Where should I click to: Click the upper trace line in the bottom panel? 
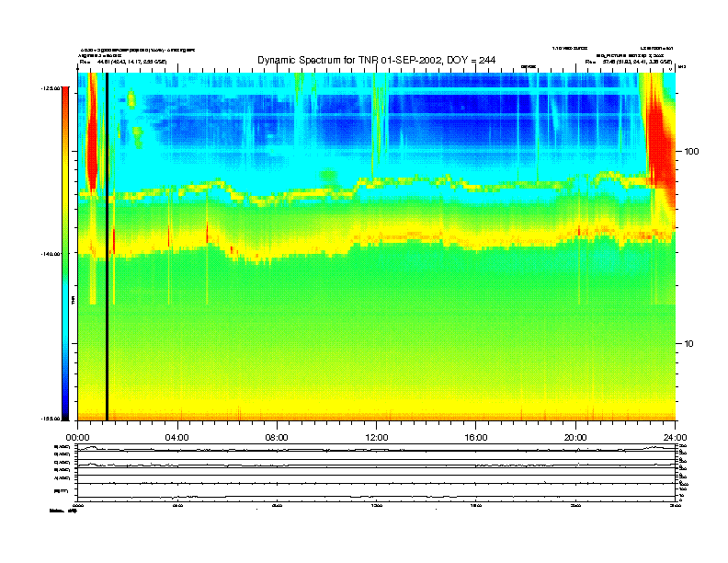pos(376,449)
